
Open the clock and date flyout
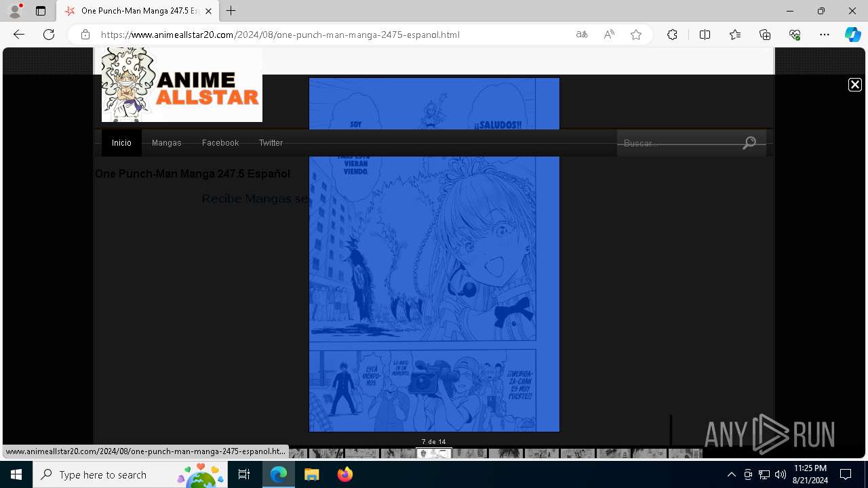(x=810, y=474)
